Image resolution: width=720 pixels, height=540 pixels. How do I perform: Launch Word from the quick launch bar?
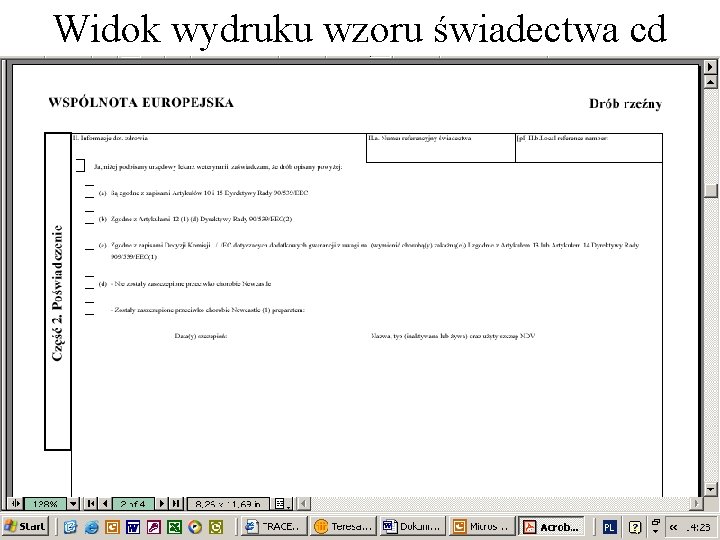pyautogui.click(x=133, y=527)
